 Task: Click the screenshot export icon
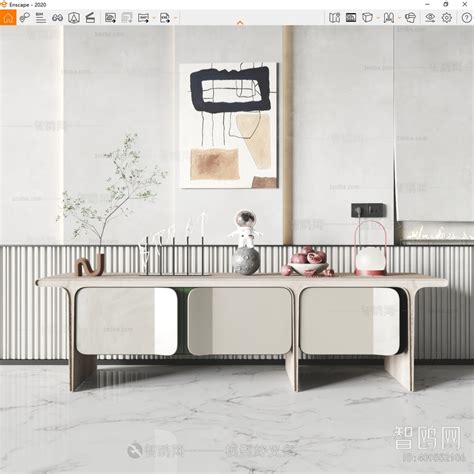pyautogui.click(x=110, y=17)
